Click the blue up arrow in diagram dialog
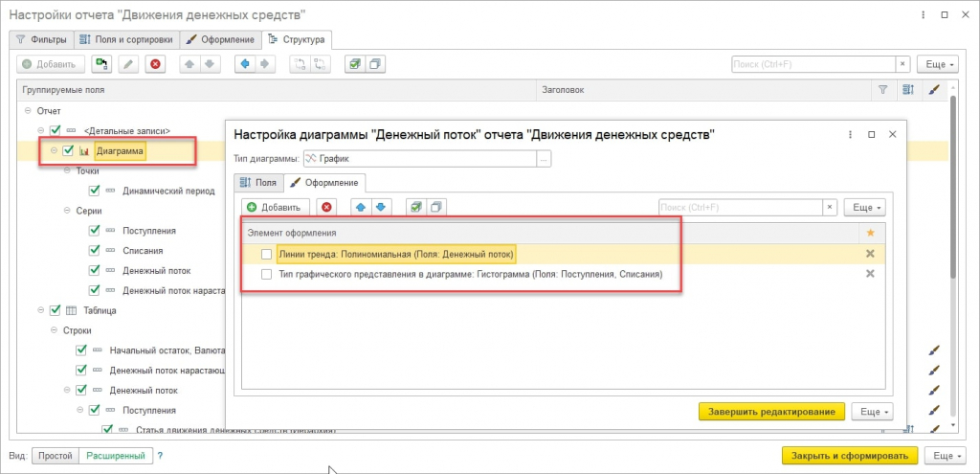The height and width of the screenshot is (474, 980). coord(361,207)
